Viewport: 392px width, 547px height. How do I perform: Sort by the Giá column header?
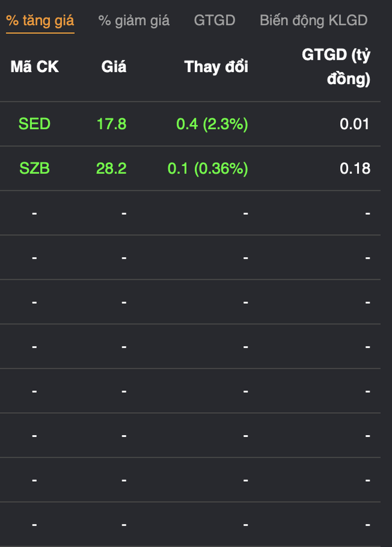click(114, 67)
